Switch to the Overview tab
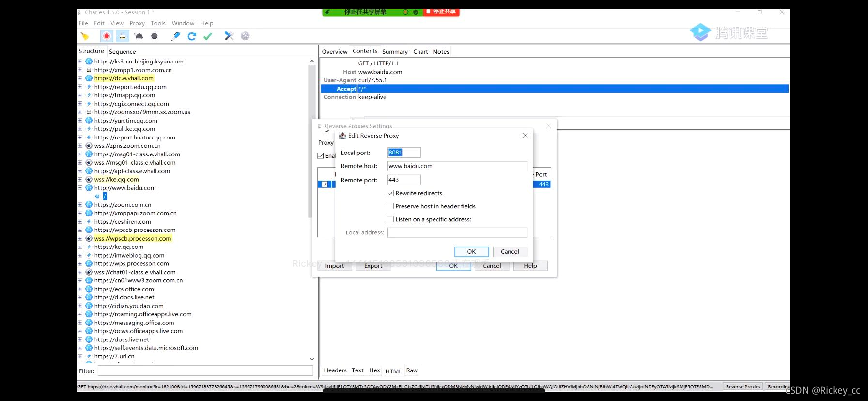Image resolution: width=868 pixels, height=401 pixels. tap(335, 52)
